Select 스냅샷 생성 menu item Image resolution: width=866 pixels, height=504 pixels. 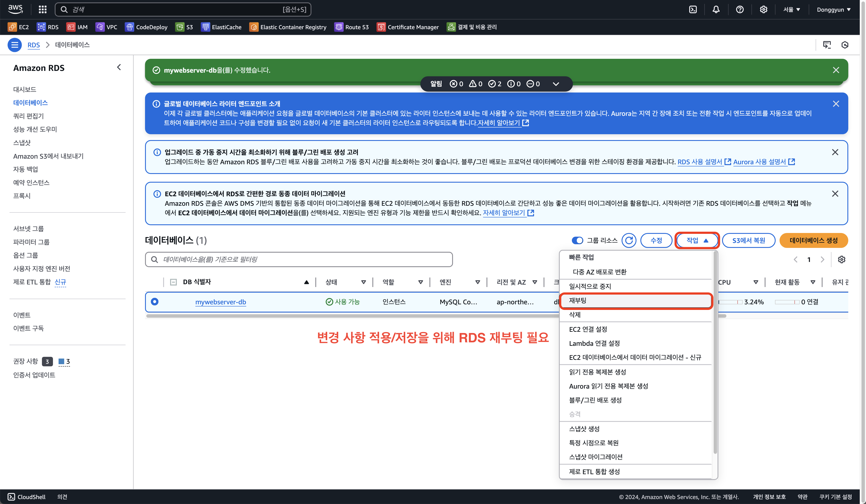click(636, 429)
